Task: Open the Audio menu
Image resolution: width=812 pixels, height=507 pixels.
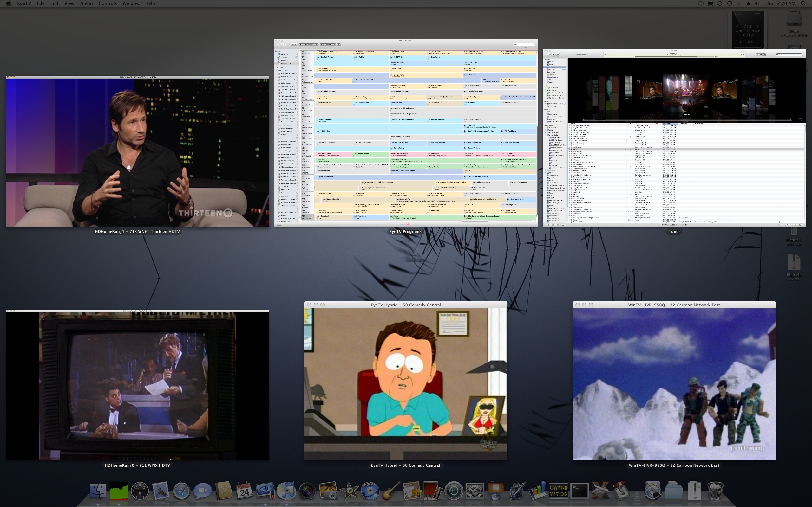Action: pos(86,3)
